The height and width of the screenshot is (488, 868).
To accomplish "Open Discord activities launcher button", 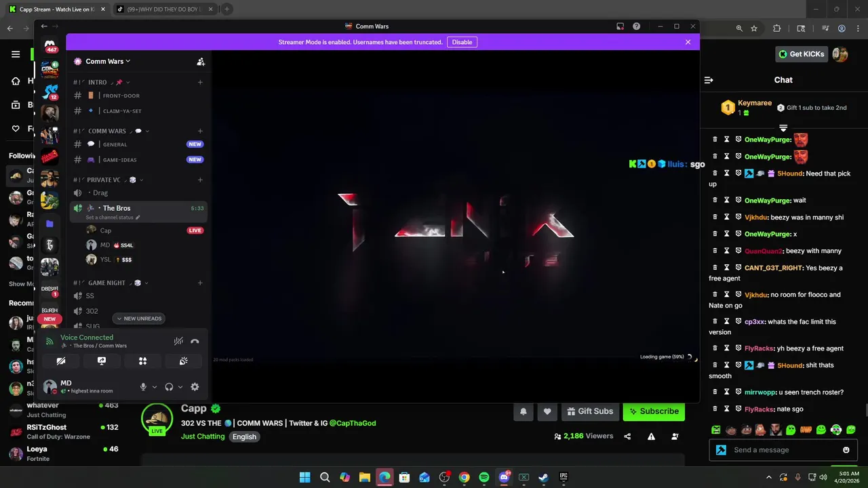I will tap(142, 361).
